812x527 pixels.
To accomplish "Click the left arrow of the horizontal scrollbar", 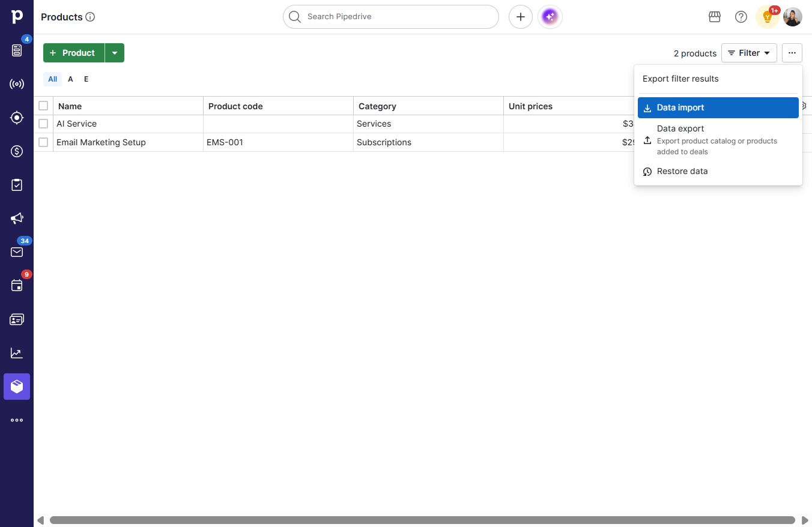I will 40,520.
